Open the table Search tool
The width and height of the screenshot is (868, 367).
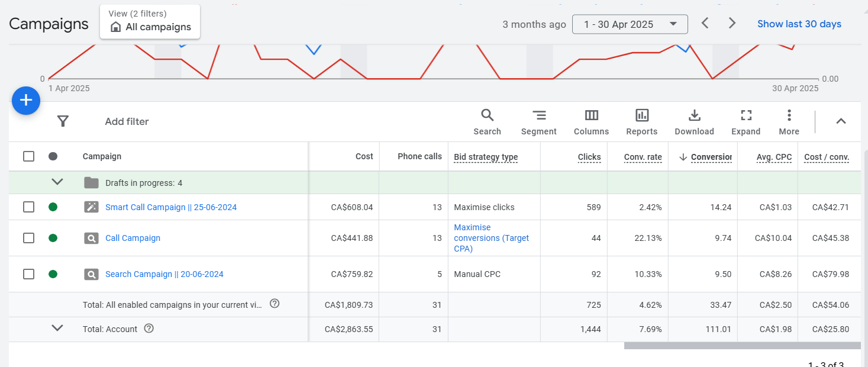(487, 122)
